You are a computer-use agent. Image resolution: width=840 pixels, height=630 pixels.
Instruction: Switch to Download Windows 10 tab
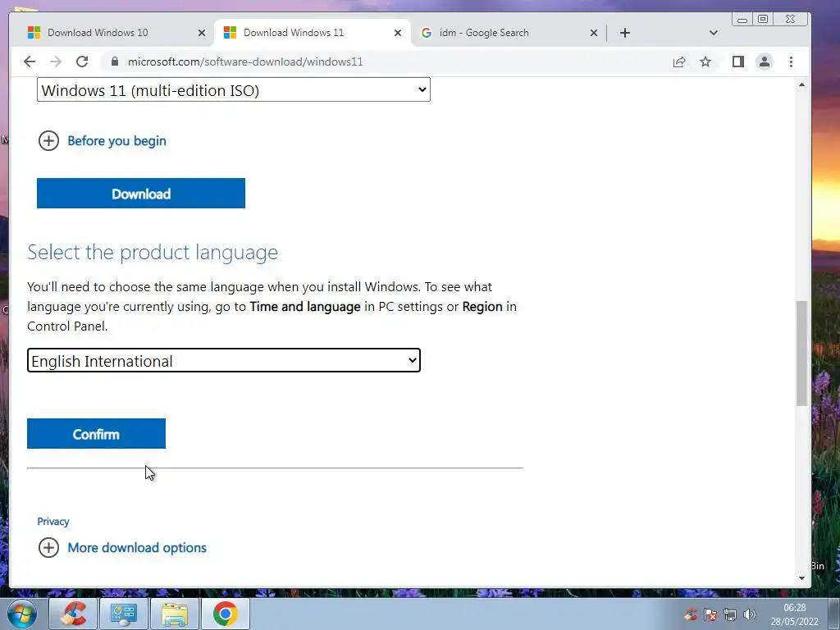[115, 33]
